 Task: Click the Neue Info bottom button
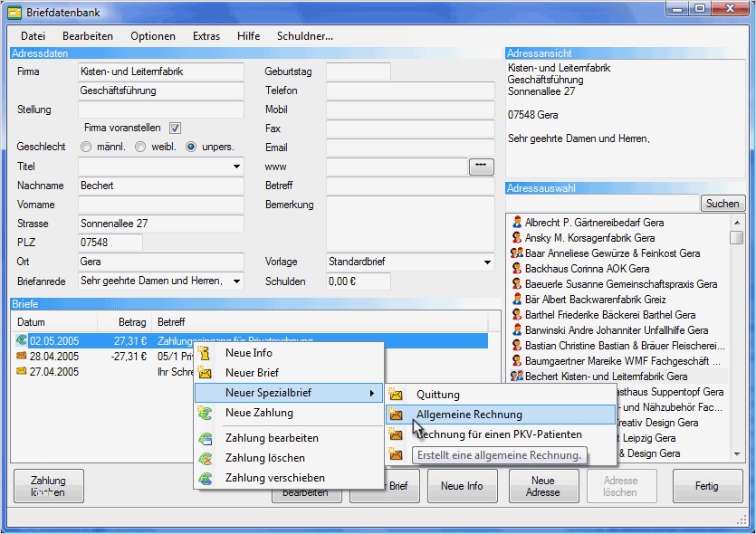[x=462, y=486]
